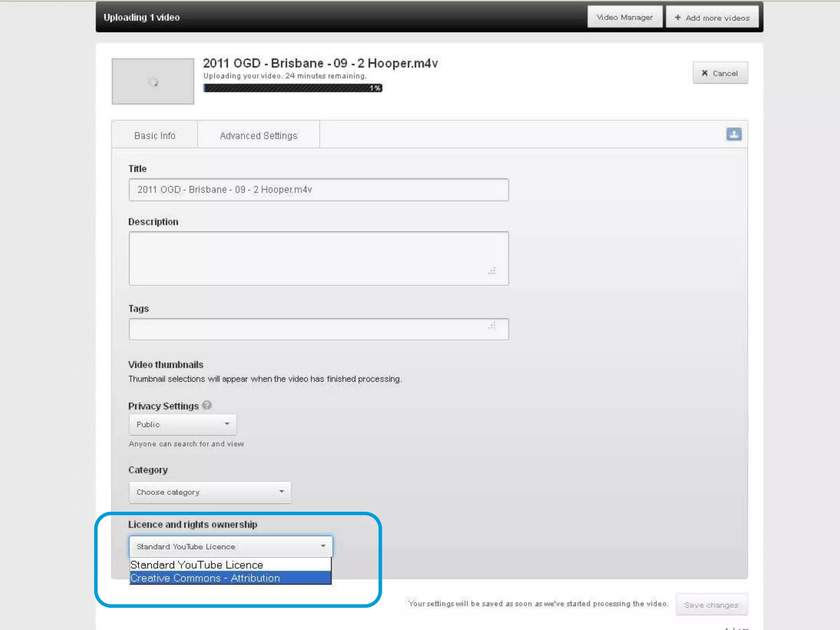The image size is (840, 630).
Task: Click into the Title input field
Action: pyautogui.click(x=318, y=190)
